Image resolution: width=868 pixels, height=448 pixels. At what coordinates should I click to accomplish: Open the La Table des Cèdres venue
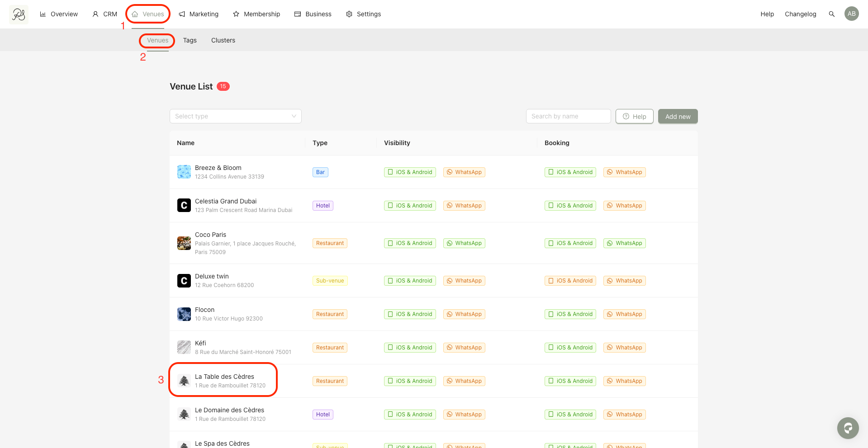[224, 377]
